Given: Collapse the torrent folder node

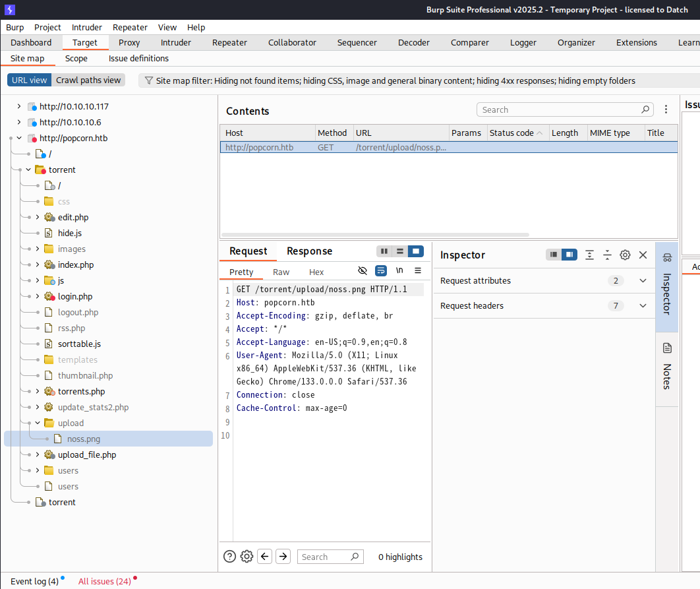Looking at the screenshot, I should (28, 170).
